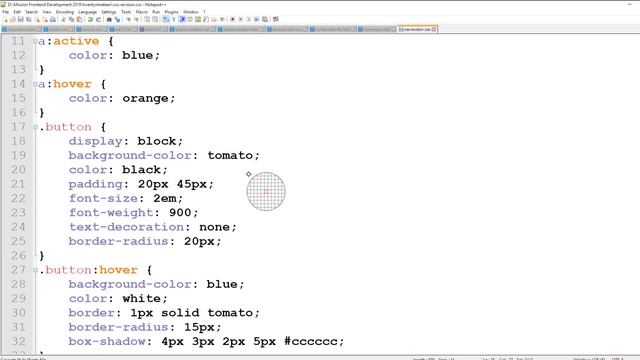640x360 pixels.
Task: Toggle the indent guide icon
Action: coord(181,19)
